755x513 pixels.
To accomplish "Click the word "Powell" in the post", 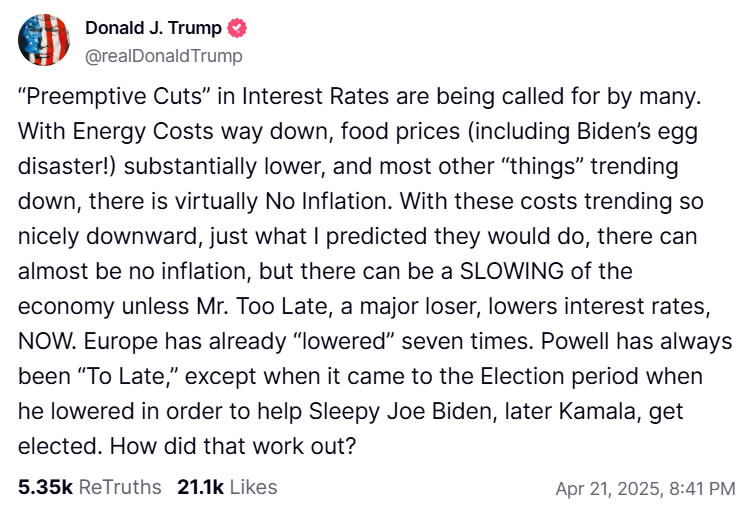I will click(566, 343).
